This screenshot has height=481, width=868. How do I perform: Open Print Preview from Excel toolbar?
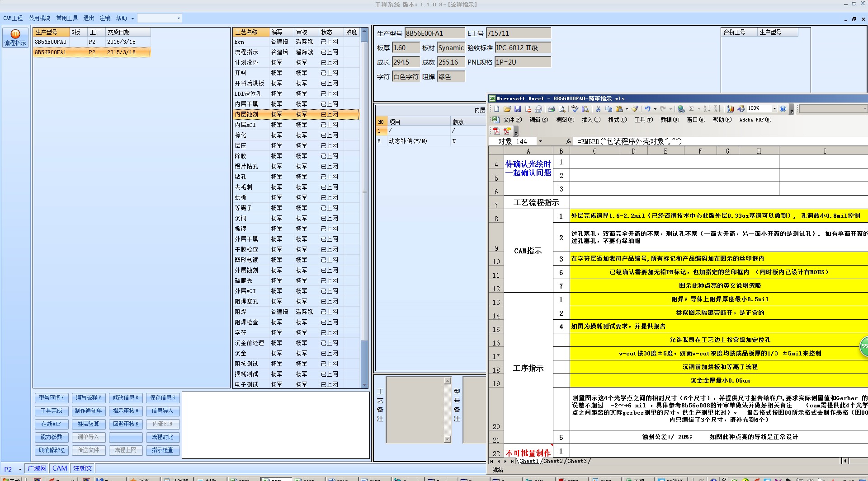coord(561,109)
